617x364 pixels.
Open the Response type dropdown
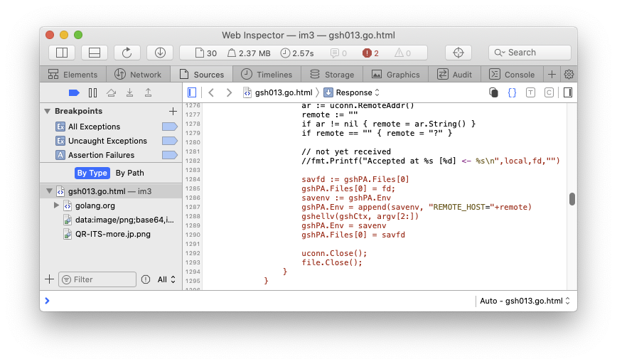[352, 92]
